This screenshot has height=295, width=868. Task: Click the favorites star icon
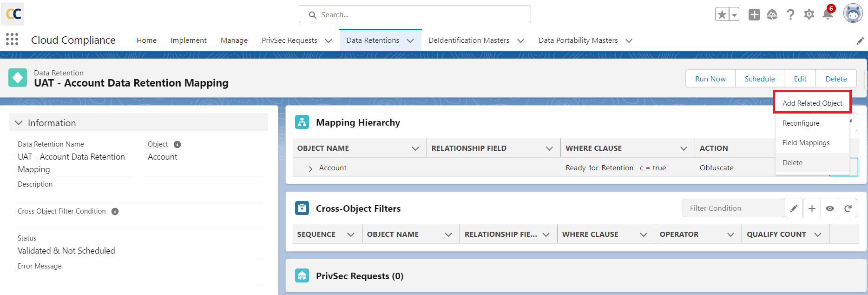point(722,15)
